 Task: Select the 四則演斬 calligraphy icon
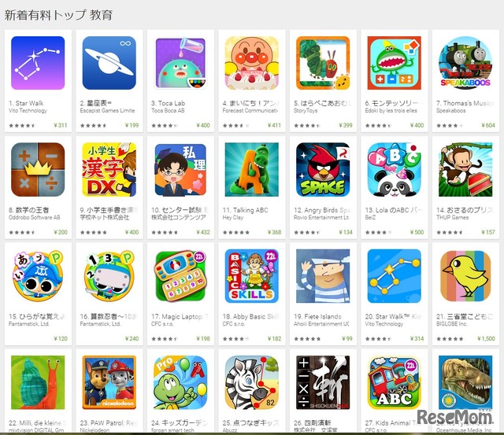click(323, 382)
